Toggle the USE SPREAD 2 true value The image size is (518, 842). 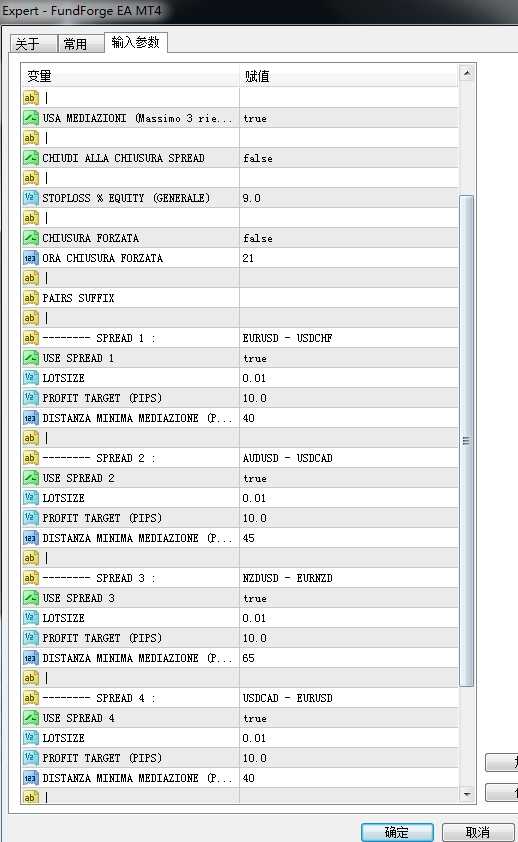(349, 478)
